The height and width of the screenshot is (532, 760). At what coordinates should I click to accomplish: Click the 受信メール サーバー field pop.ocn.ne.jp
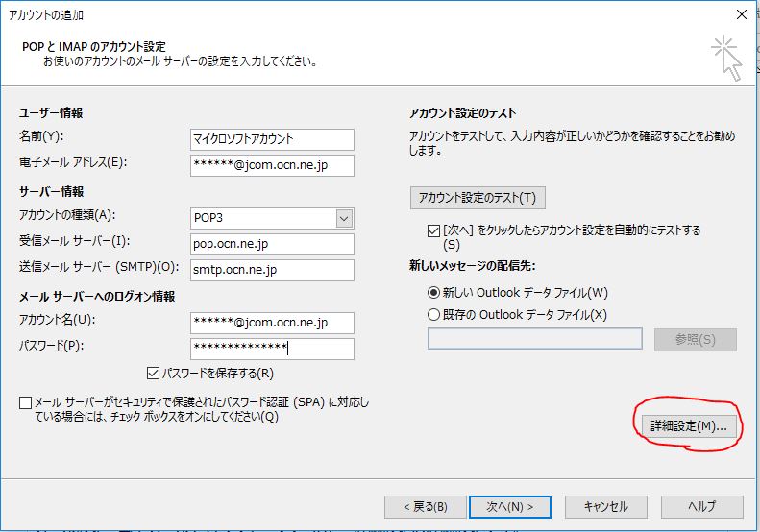272,244
